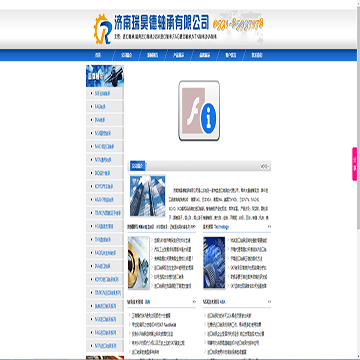Viewport: 360px width, 360px height.
Task: Open the skyscraper company intro thumbnail
Action: click(x=148, y=196)
